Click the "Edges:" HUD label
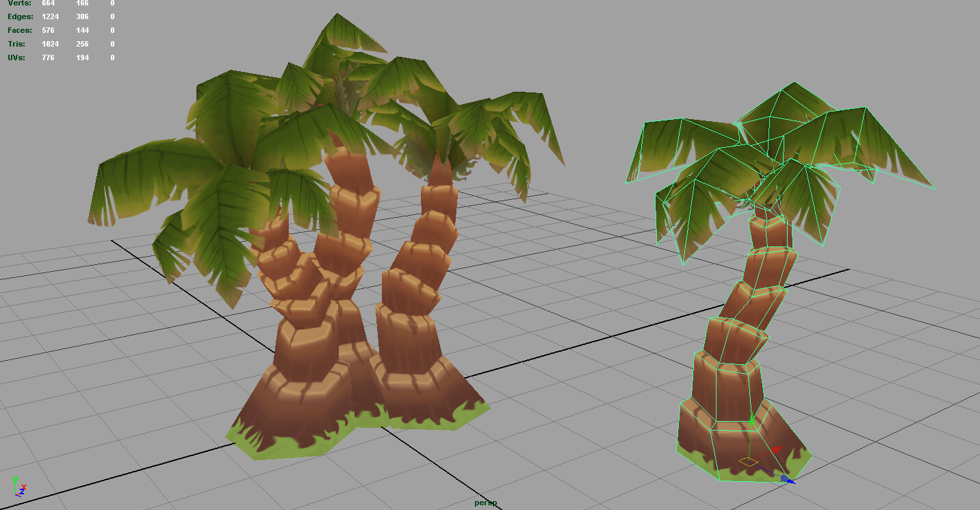980x510 pixels. 21,16
